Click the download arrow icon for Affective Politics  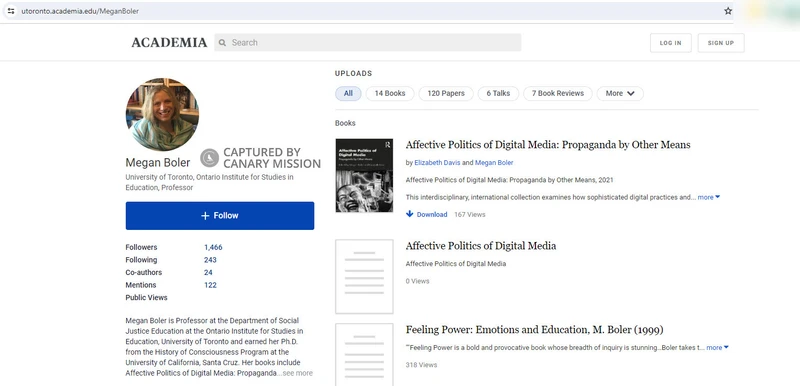409,214
